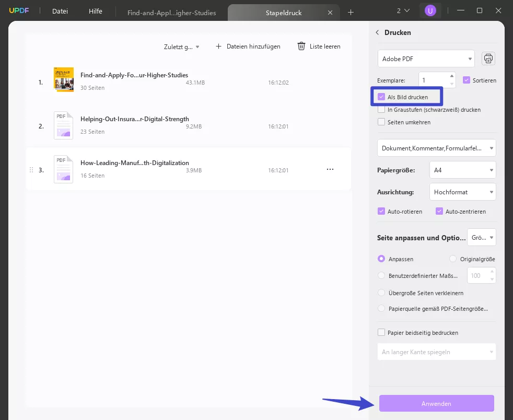This screenshot has width=513, height=420.
Task: Open the Datei menu
Action: 60,11
